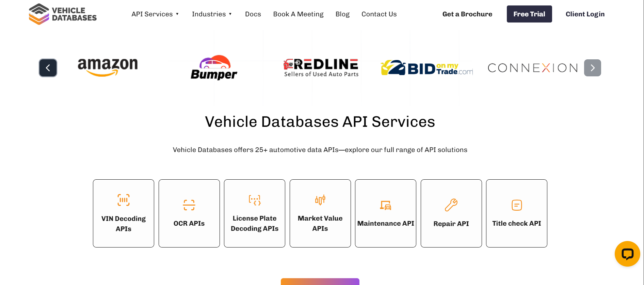Screen dimensions: 644x285
Task: Click the VIN Decoding barcode icon
Action: 124,200
